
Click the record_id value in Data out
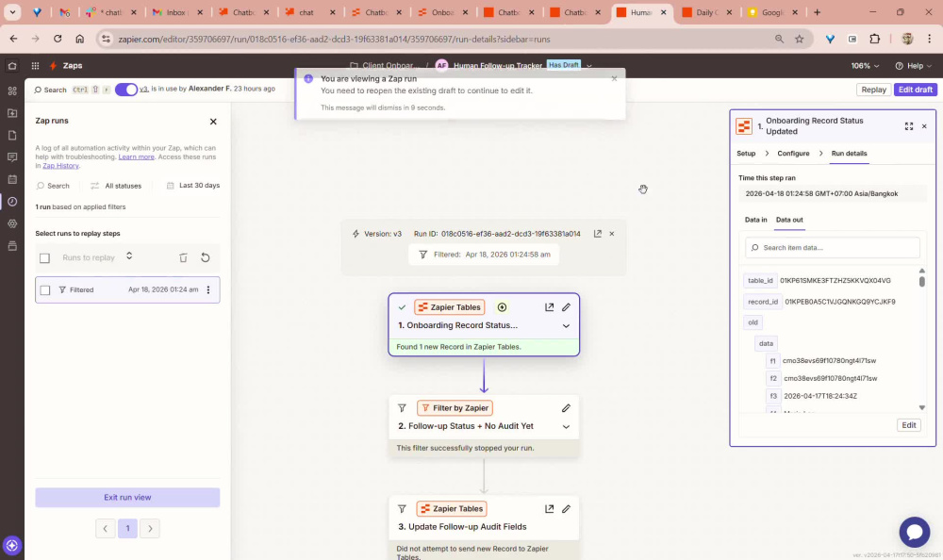point(839,302)
